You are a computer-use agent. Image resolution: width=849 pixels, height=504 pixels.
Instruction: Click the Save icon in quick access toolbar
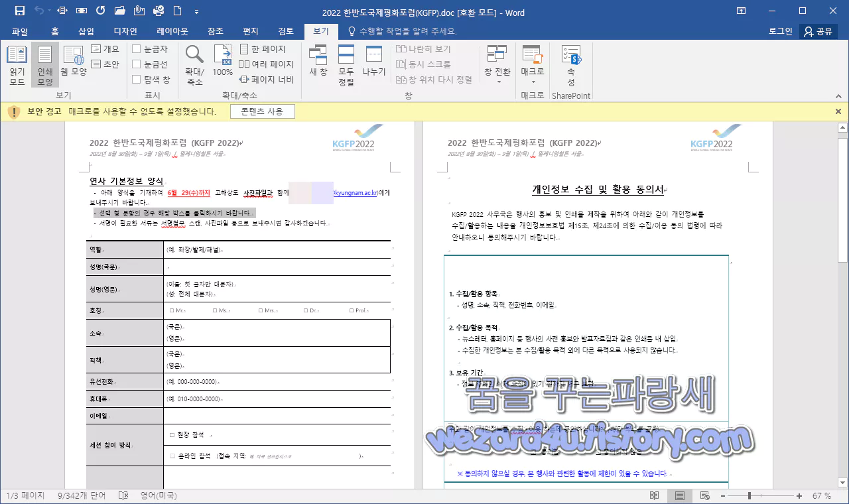(20, 11)
